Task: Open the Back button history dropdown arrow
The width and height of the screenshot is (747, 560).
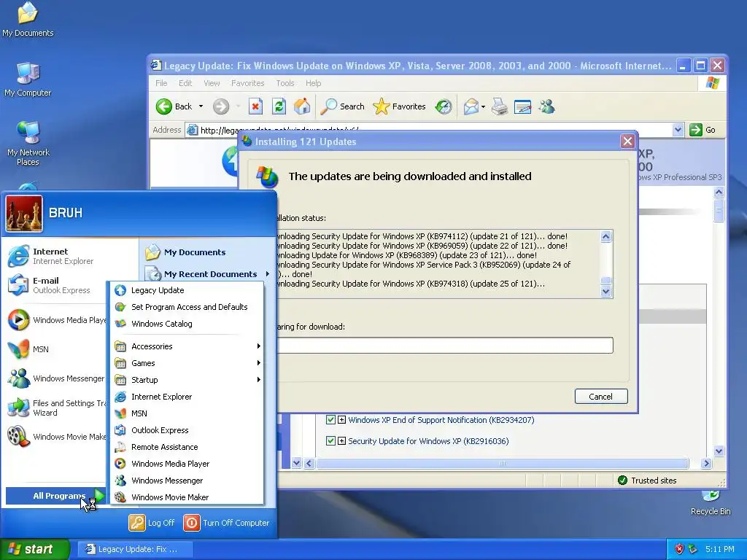Action: click(x=201, y=106)
